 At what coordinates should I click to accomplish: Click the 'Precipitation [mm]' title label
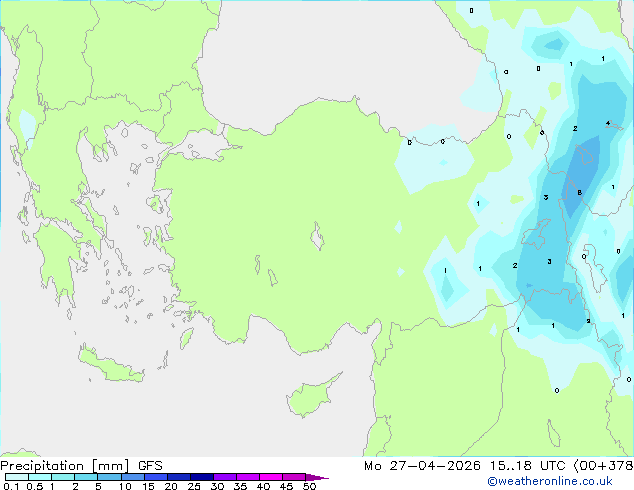[64, 466]
